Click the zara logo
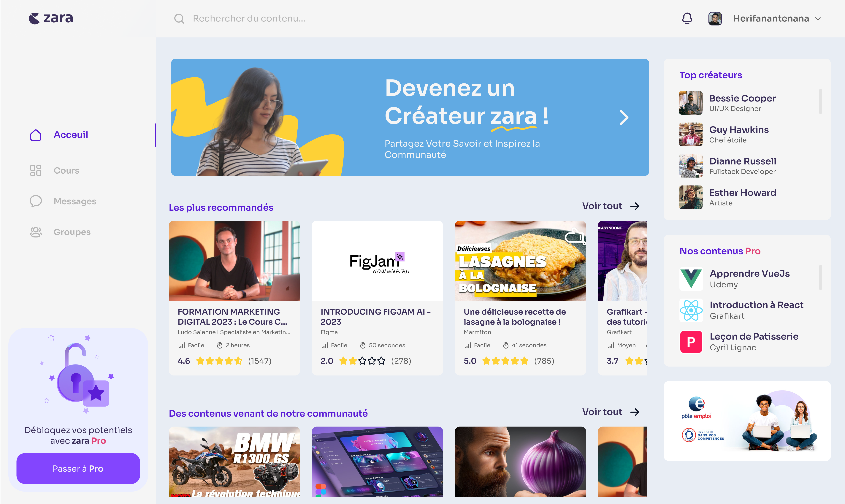Screen dimensions: 845x504 click(51, 18)
